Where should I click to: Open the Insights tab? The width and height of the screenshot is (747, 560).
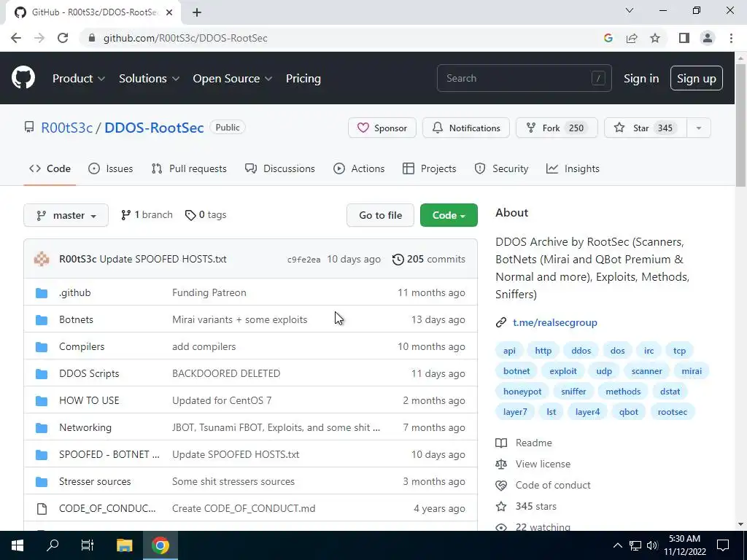pyautogui.click(x=573, y=168)
